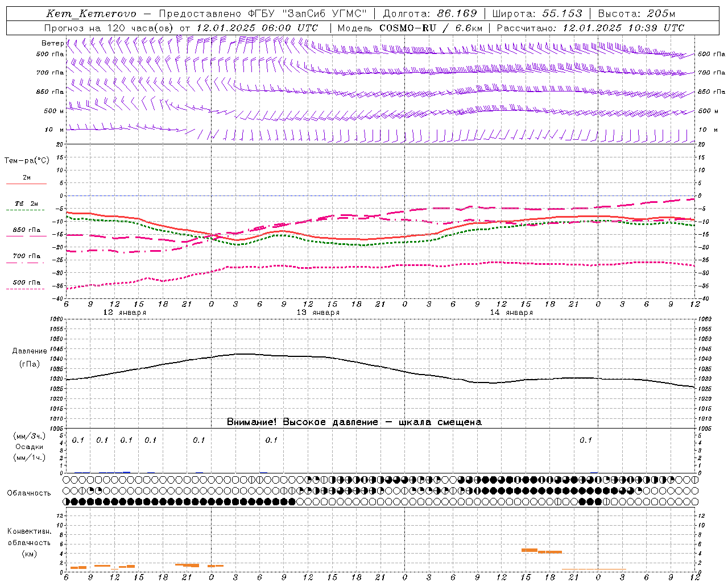Click the pink dotted sample under temperature '500 гПа' legend
The height and width of the screenshot is (582, 728).
pos(26,289)
